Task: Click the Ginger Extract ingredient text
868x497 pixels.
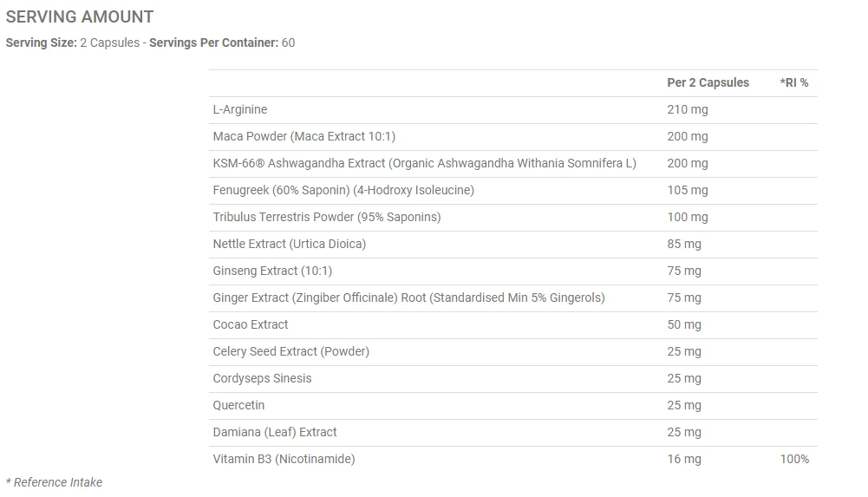Action: pos(408,298)
